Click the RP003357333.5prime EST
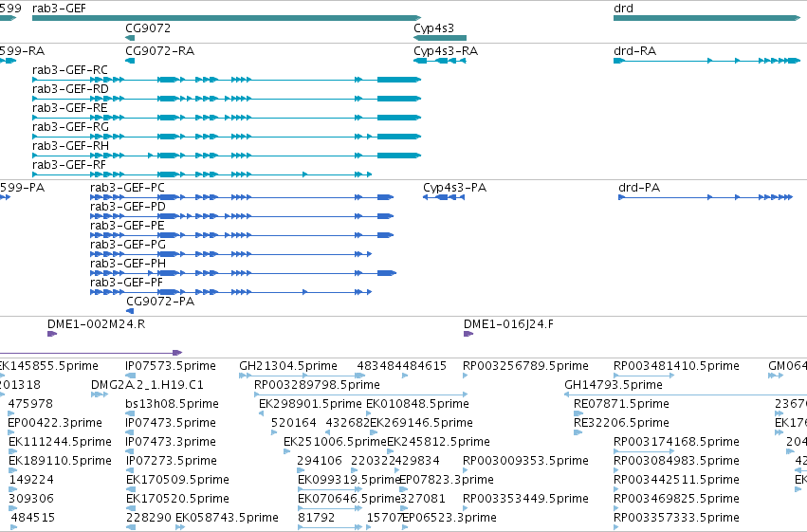This screenshot has width=807, height=532. pyautogui.click(x=676, y=518)
